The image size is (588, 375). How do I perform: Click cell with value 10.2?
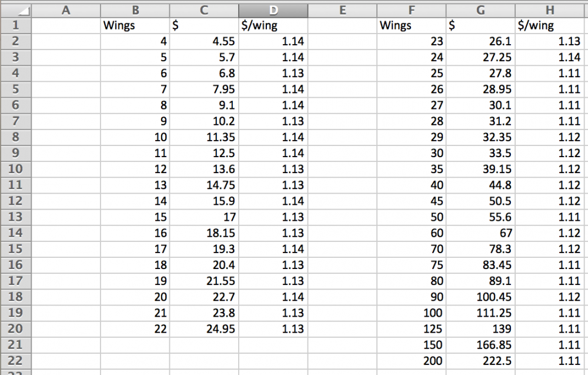(x=204, y=121)
